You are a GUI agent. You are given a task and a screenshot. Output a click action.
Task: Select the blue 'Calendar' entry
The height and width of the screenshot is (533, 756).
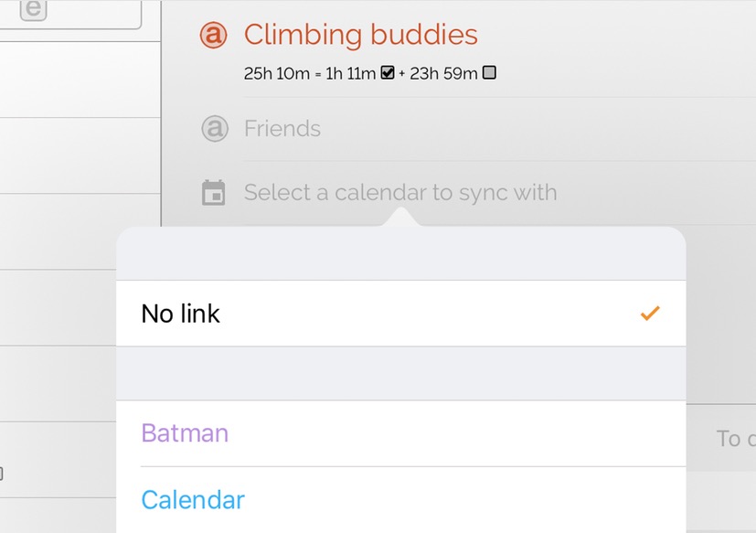(401, 500)
